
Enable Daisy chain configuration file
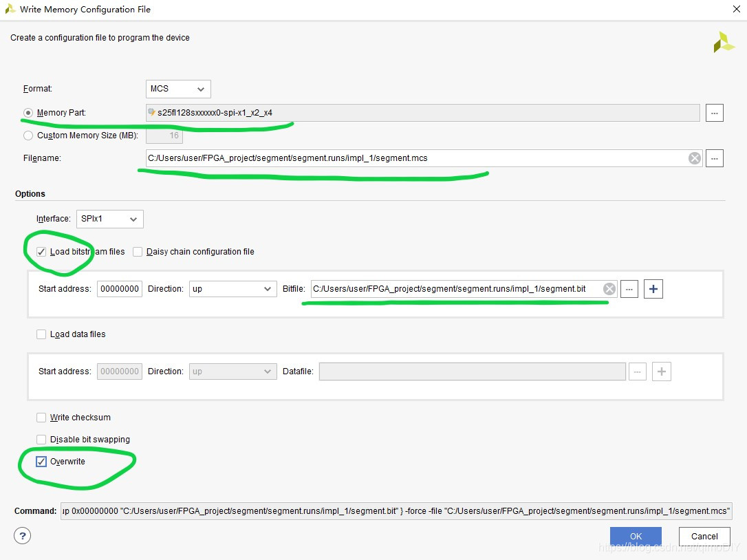(x=138, y=252)
